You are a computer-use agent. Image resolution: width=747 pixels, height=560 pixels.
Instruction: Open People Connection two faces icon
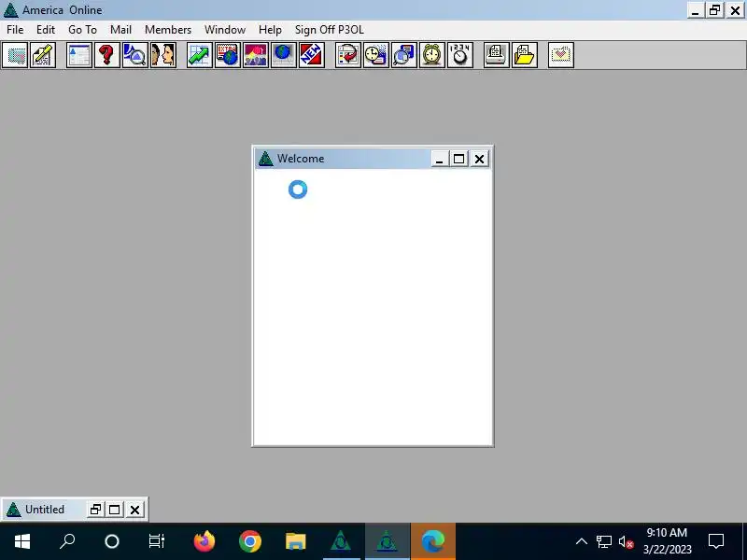pos(163,55)
